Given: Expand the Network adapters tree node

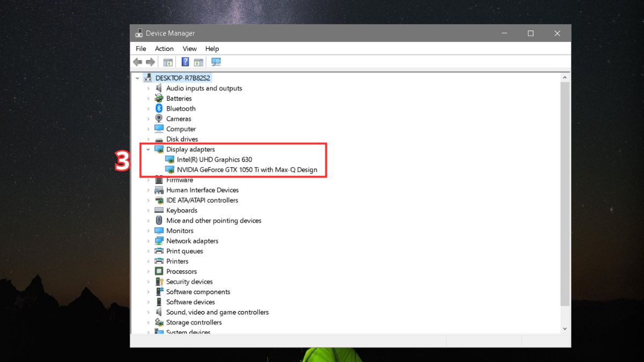Looking at the screenshot, I should pos(149,241).
